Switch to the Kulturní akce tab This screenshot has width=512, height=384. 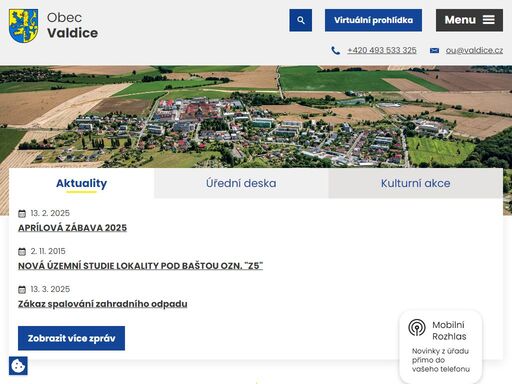point(416,183)
